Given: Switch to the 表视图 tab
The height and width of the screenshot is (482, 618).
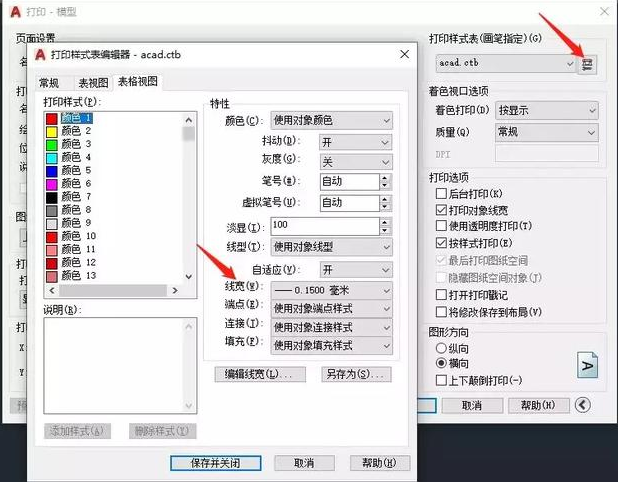Looking at the screenshot, I should [x=93, y=83].
